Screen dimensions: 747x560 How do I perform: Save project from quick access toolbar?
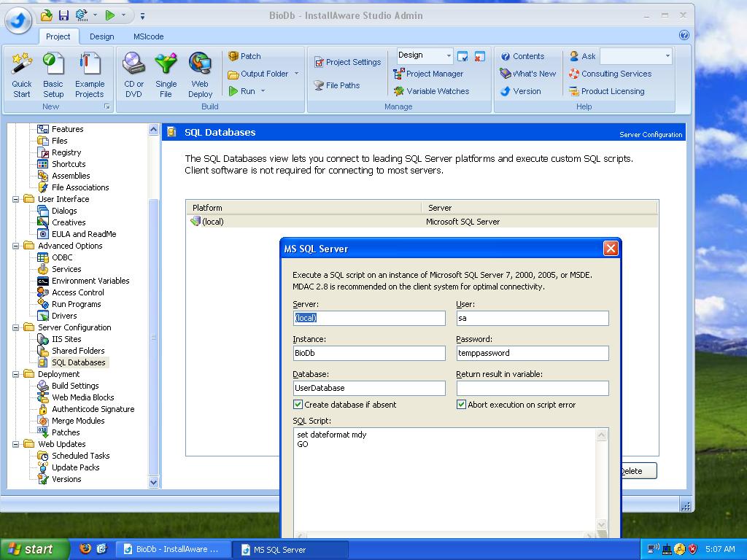click(x=63, y=16)
